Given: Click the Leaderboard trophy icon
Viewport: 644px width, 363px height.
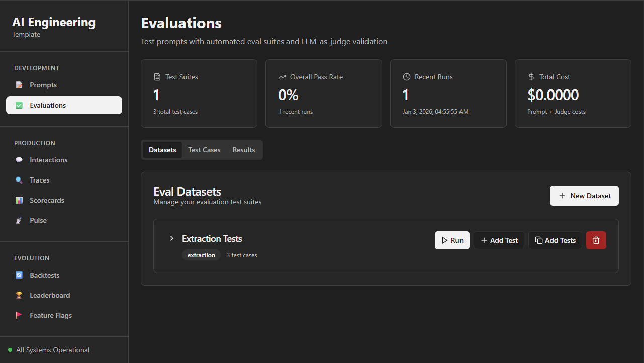Looking at the screenshot, I should coord(19,295).
